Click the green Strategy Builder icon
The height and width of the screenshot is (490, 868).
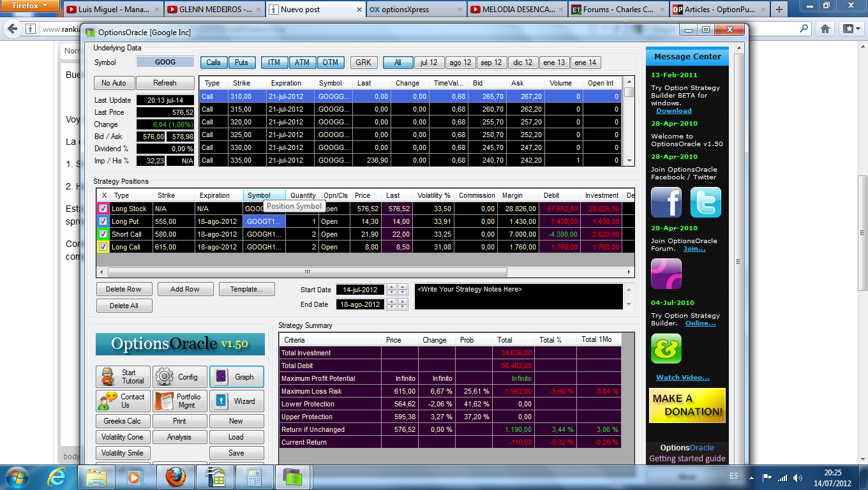[666, 348]
